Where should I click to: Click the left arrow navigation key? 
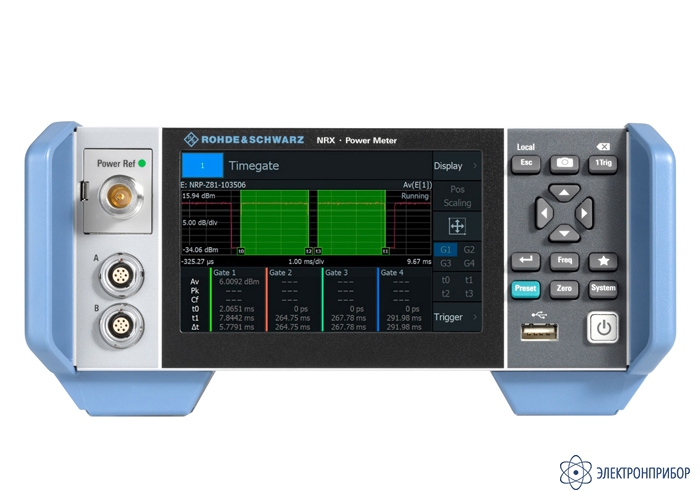544,213
